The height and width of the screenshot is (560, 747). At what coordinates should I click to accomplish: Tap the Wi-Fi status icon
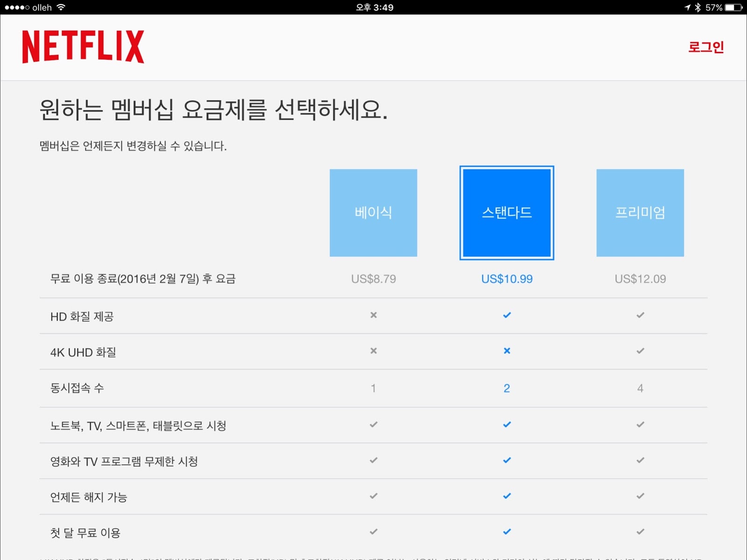point(61,7)
